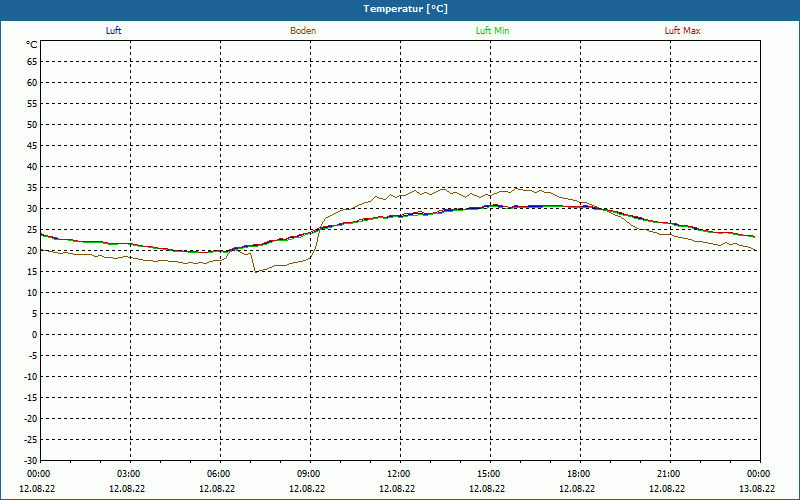Screen dimensions: 800x500
Task: Click the '°C' unit label on the axis
Action: click(x=32, y=45)
